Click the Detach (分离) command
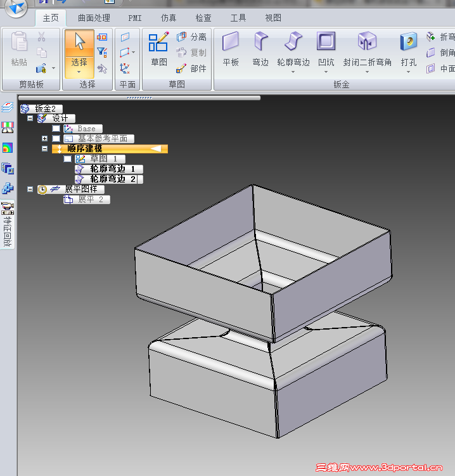 point(191,37)
